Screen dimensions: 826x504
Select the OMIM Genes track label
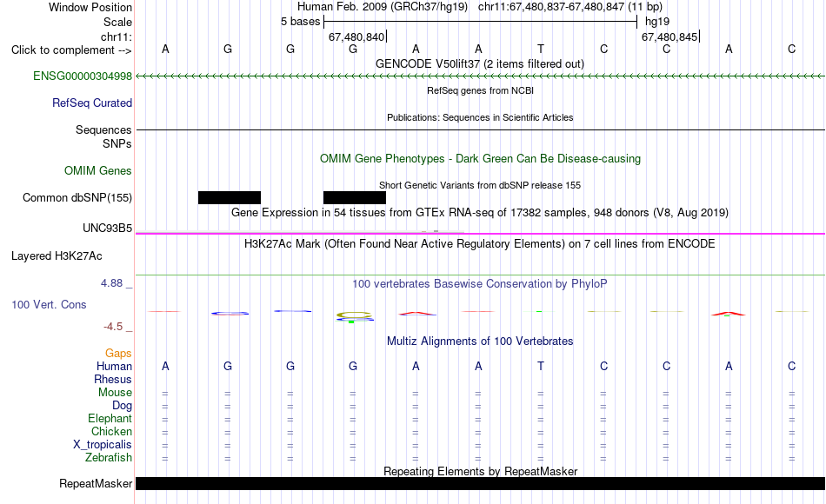pyautogui.click(x=98, y=170)
